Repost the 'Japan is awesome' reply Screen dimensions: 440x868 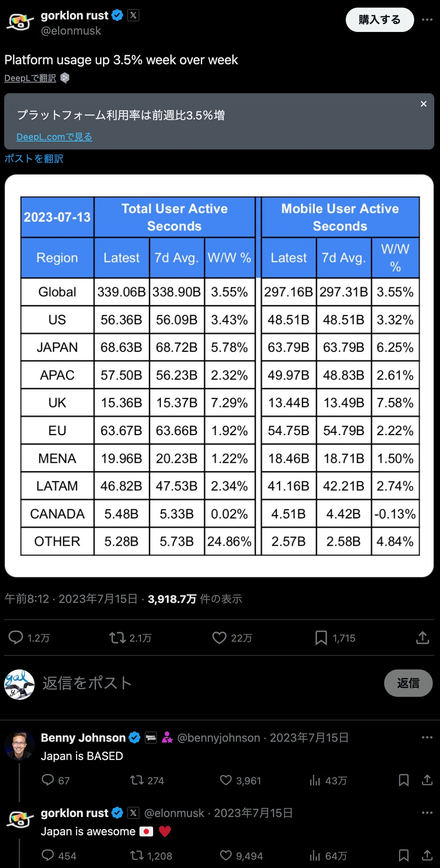coord(137,855)
